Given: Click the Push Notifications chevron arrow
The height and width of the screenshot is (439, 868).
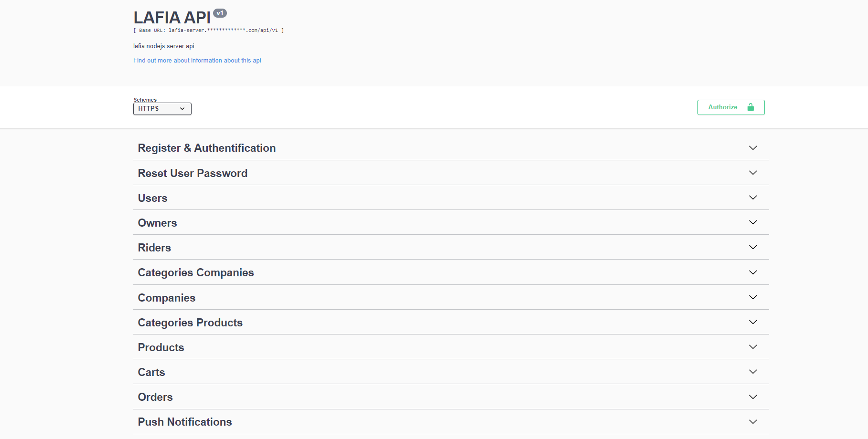Looking at the screenshot, I should (x=753, y=422).
